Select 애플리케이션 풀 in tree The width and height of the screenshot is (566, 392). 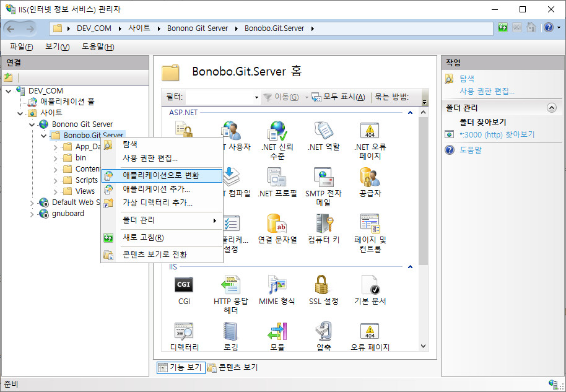[x=67, y=102]
